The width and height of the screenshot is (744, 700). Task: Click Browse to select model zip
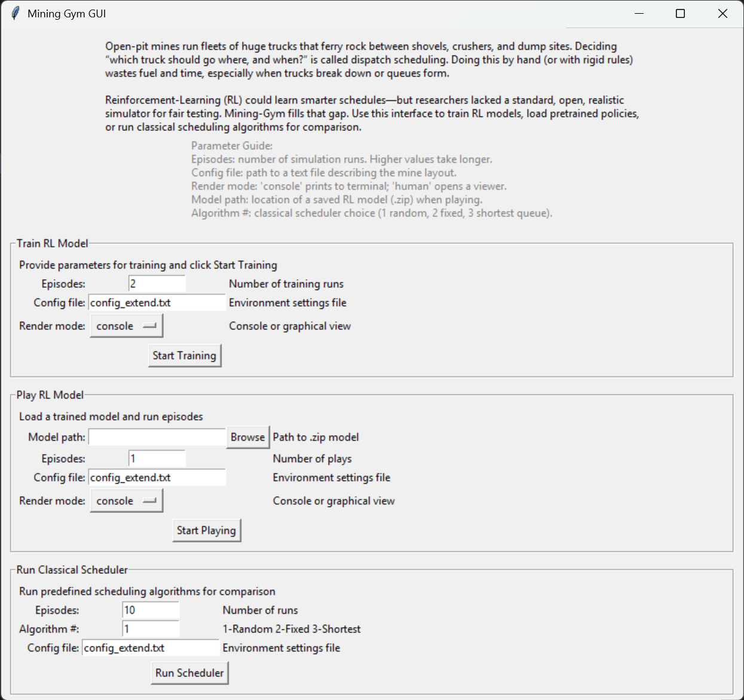pyautogui.click(x=247, y=438)
